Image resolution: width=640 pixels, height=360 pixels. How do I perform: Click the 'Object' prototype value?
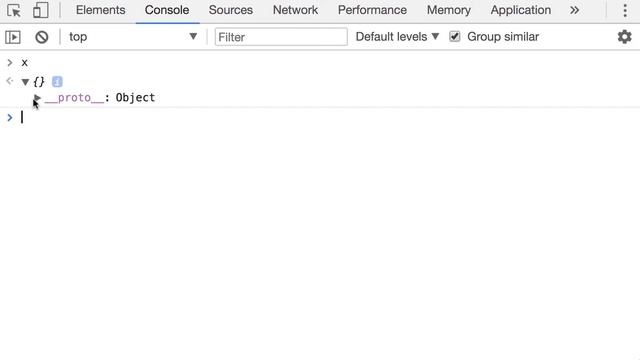135,98
